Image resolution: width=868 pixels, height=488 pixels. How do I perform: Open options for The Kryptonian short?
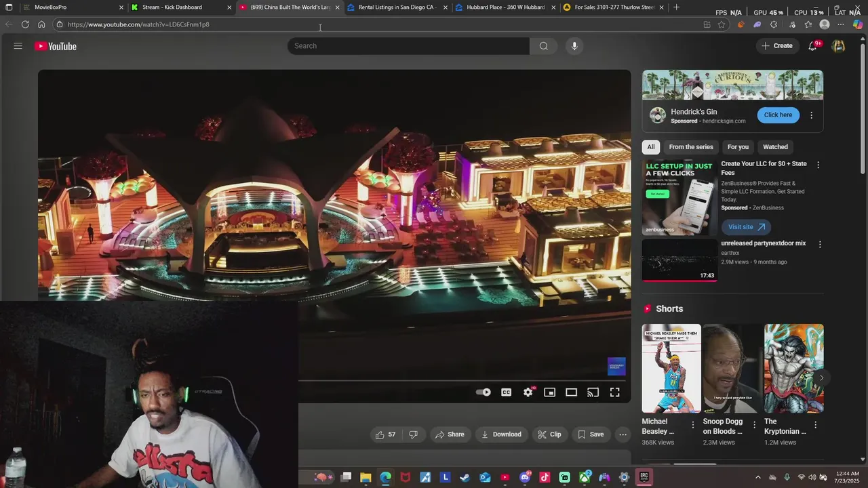tap(815, 425)
